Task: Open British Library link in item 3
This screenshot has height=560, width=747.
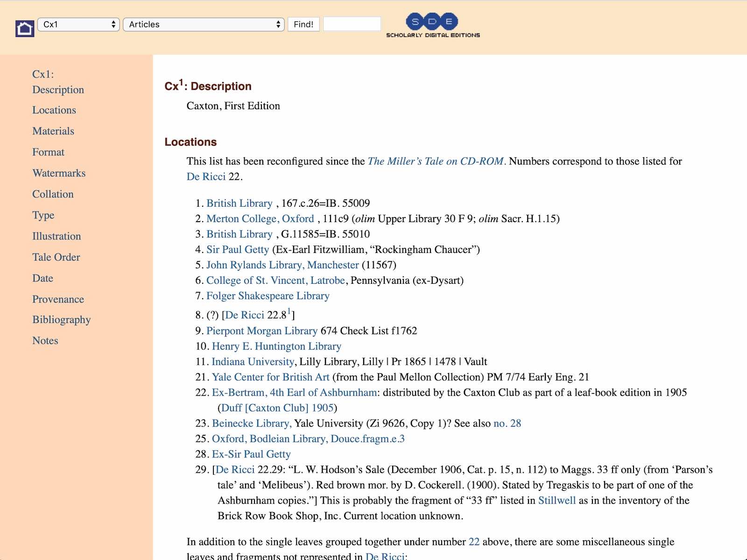Action: pos(239,234)
